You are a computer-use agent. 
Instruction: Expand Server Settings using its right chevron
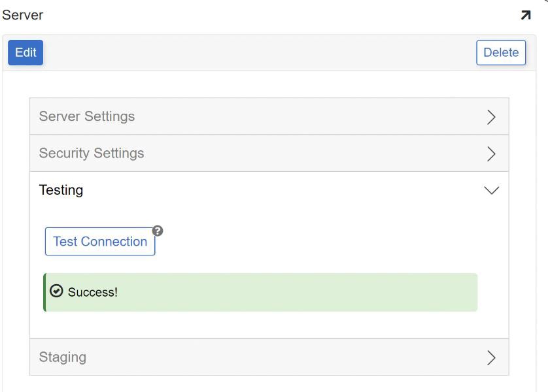click(x=492, y=117)
